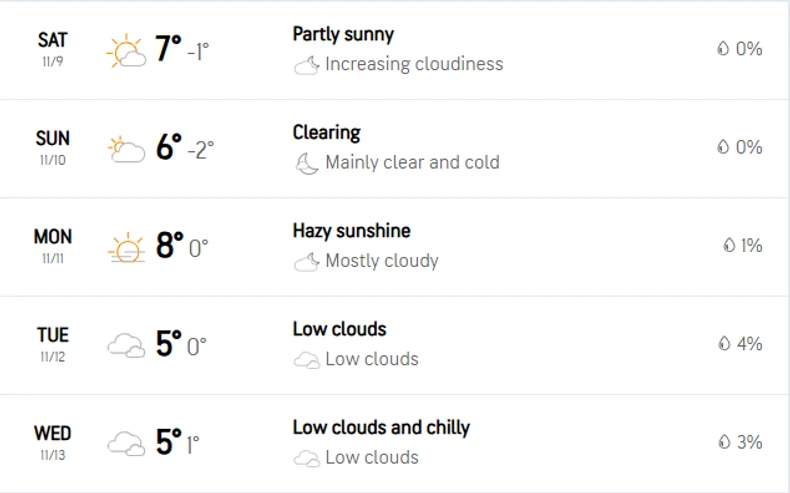790x493 pixels.
Task: Click Tuesday's 4% precipitation value
Action: 749,344
